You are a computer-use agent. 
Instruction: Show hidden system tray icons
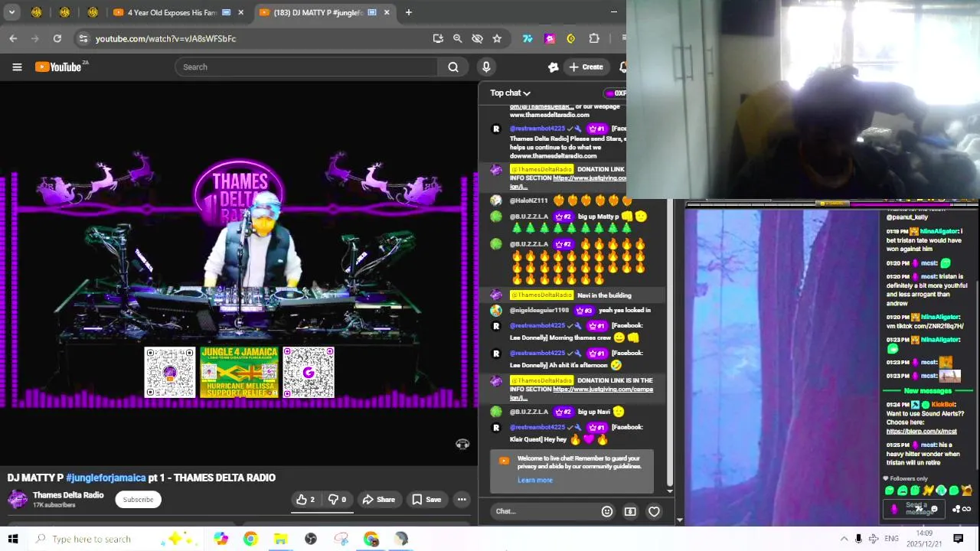pyautogui.click(x=844, y=539)
